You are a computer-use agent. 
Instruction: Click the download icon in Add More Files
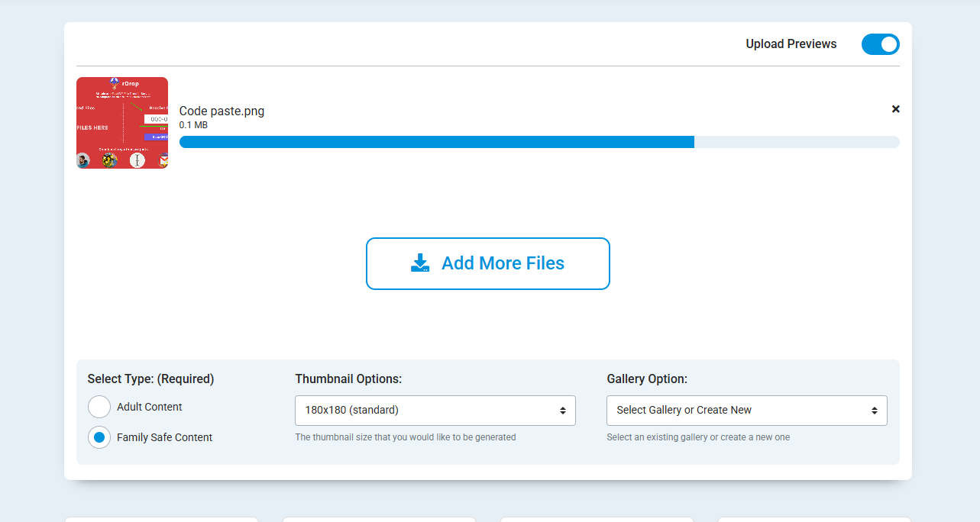point(419,263)
